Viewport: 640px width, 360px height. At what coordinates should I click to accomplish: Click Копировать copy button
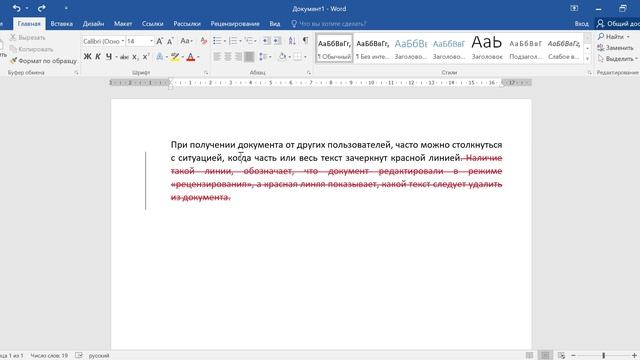click(32, 49)
